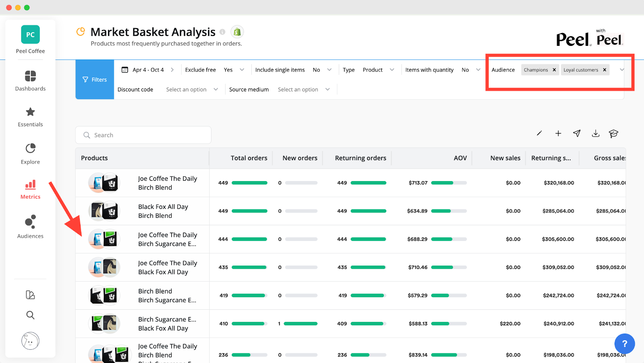Open the Filters panel button
Screen dimensions: 644x363
coord(95,80)
